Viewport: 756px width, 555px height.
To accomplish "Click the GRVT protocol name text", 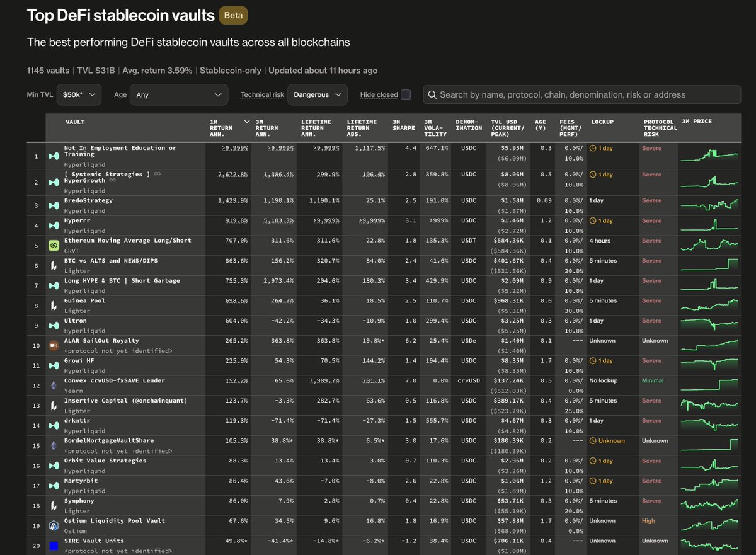I will [72, 251].
